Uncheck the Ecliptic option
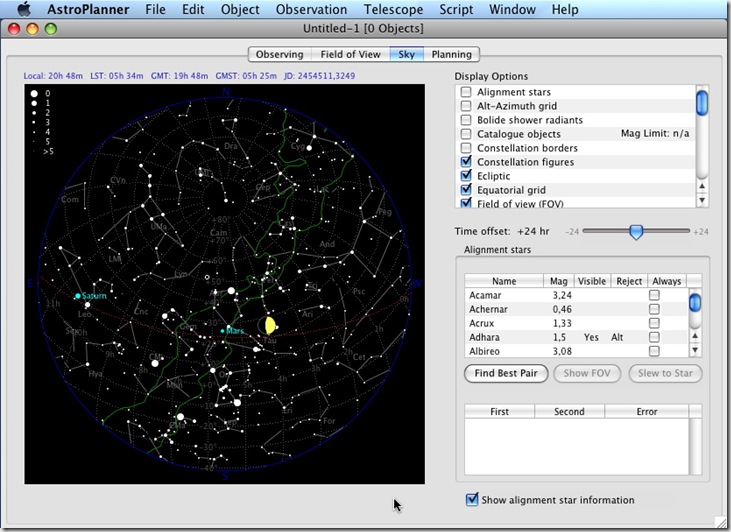Image resolution: width=731 pixels, height=532 pixels. [x=466, y=176]
